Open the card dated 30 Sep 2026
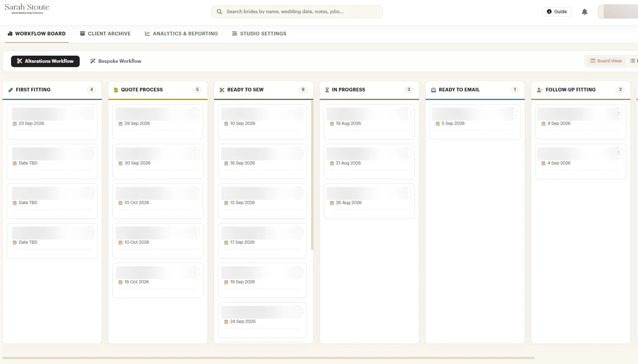638x364 pixels. point(158,161)
